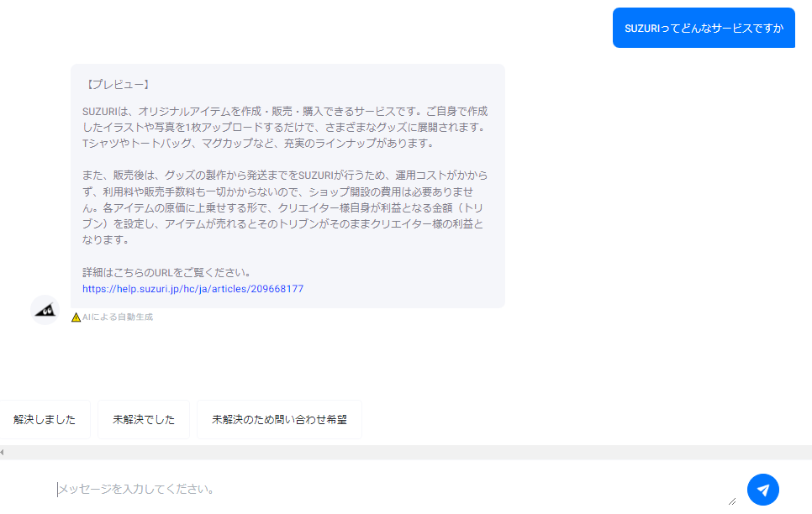Click the SUZURIってどんなサービスですか message

(704, 28)
